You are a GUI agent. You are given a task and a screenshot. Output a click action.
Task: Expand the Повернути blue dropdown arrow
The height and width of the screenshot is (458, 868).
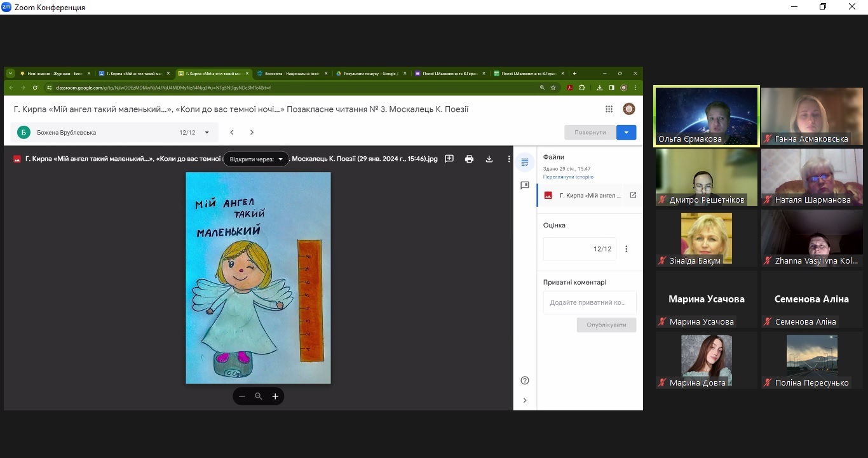[x=627, y=132]
